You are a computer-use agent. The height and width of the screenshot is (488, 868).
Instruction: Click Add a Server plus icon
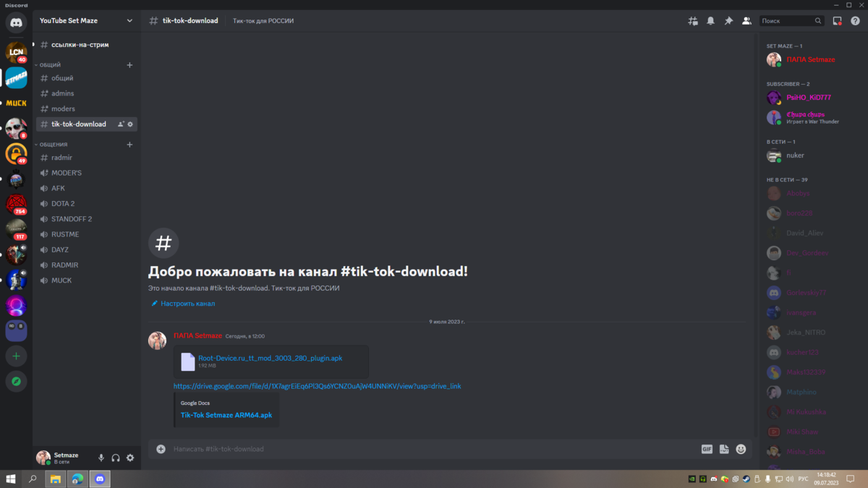(x=16, y=356)
